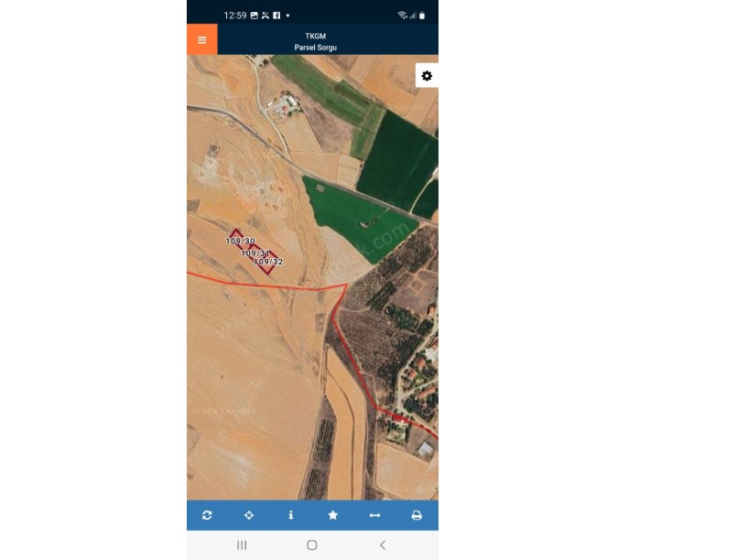Tap the gallery notification icon in status bar

click(254, 16)
